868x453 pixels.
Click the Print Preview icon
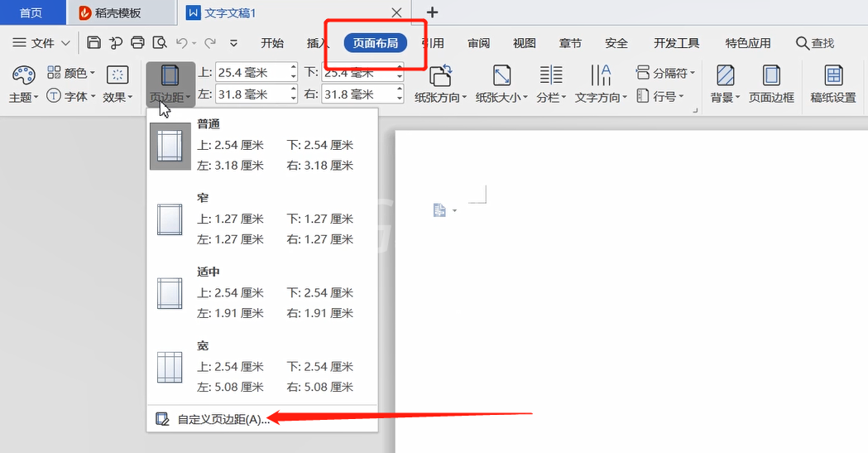point(160,42)
